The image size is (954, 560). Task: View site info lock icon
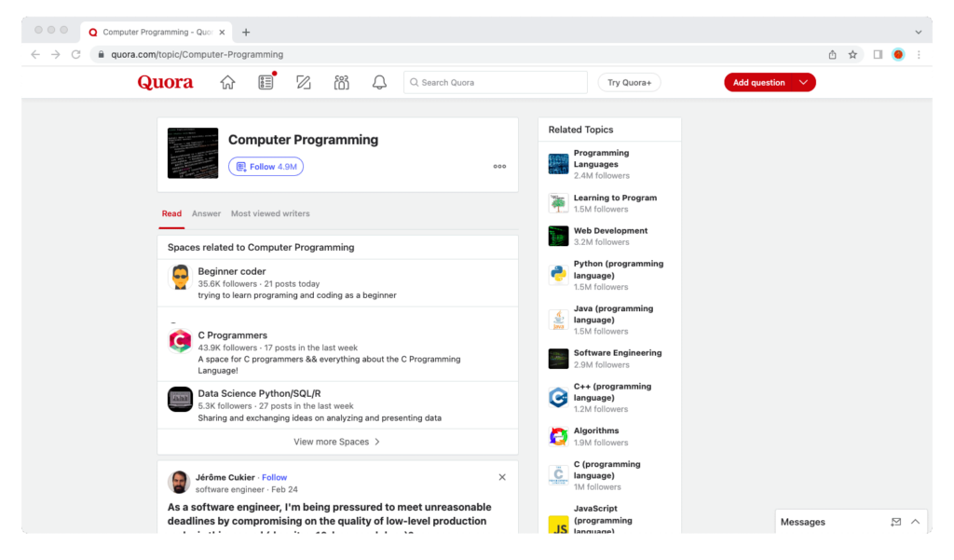coord(101,54)
